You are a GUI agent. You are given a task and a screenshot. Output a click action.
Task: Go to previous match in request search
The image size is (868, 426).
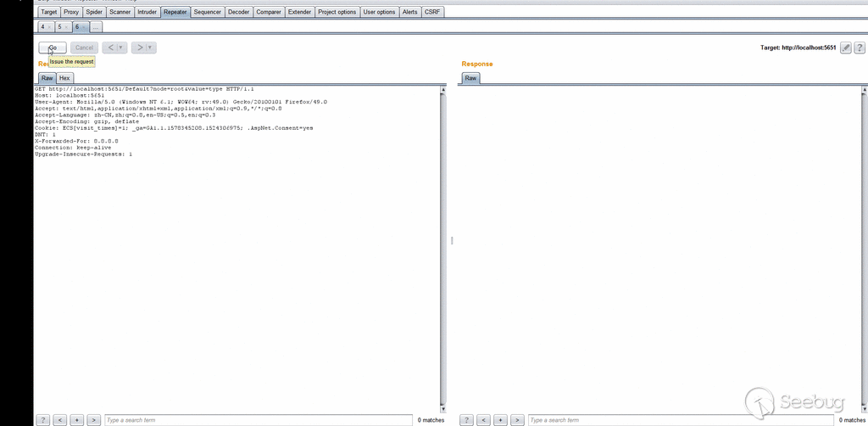click(x=59, y=420)
